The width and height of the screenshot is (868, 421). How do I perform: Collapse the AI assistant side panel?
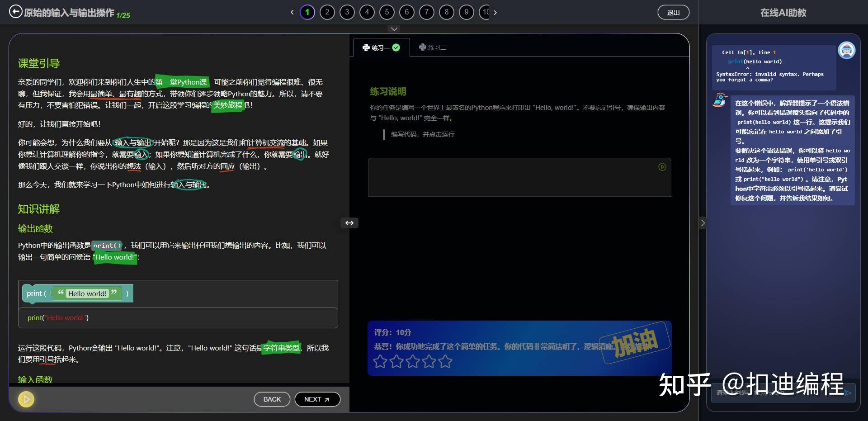tap(703, 223)
